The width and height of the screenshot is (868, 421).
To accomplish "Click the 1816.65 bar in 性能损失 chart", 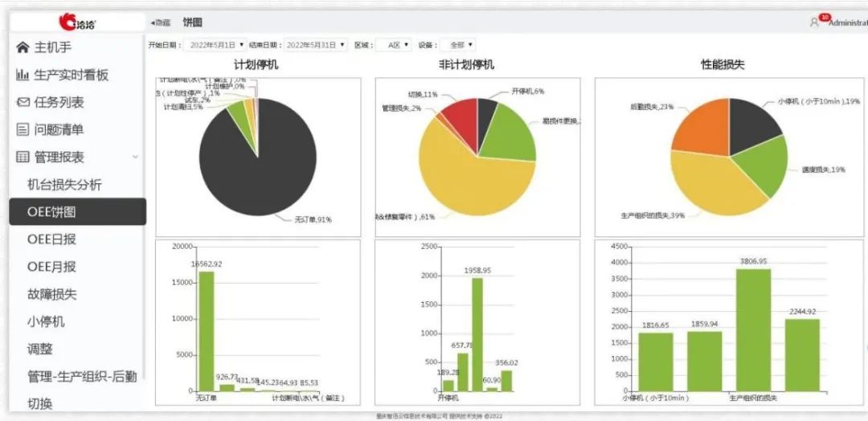I will click(656, 362).
